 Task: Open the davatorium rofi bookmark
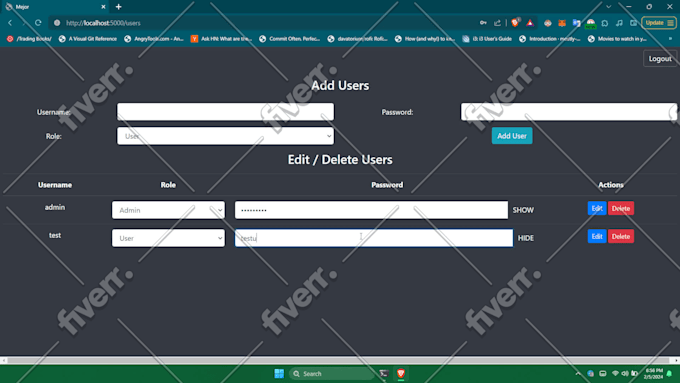pyautogui.click(x=358, y=39)
